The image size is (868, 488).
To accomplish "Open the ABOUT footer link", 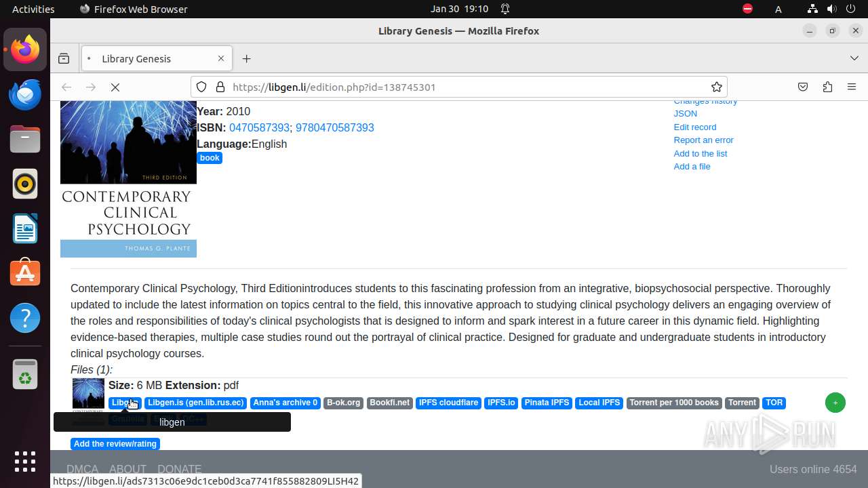I will [127, 469].
